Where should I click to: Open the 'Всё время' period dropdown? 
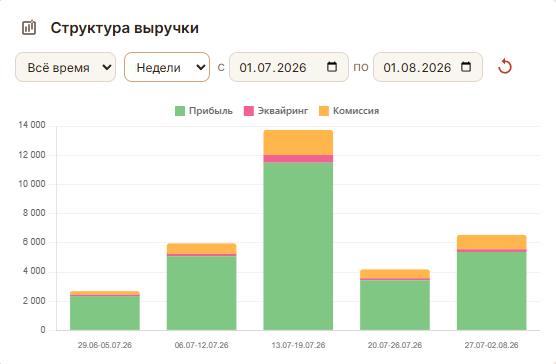click(x=65, y=67)
